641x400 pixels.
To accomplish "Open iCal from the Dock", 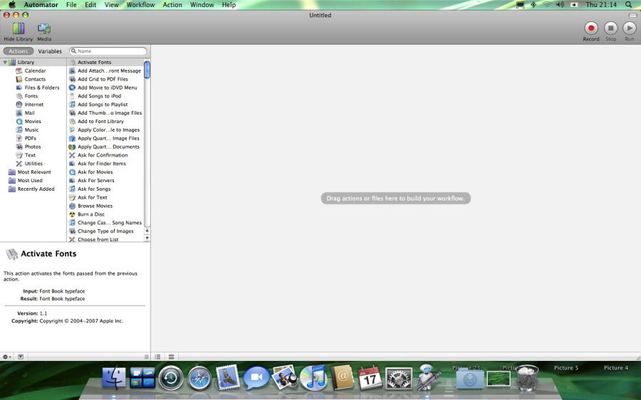I will tap(370, 378).
